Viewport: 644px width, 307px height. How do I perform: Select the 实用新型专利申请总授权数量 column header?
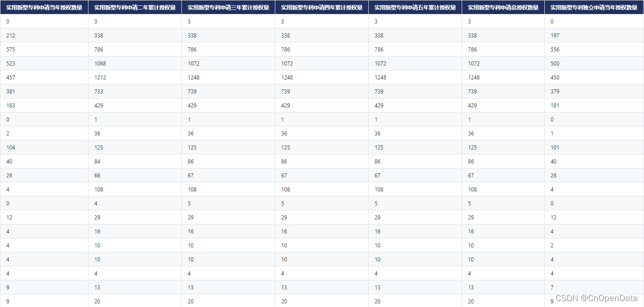(503, 7)
